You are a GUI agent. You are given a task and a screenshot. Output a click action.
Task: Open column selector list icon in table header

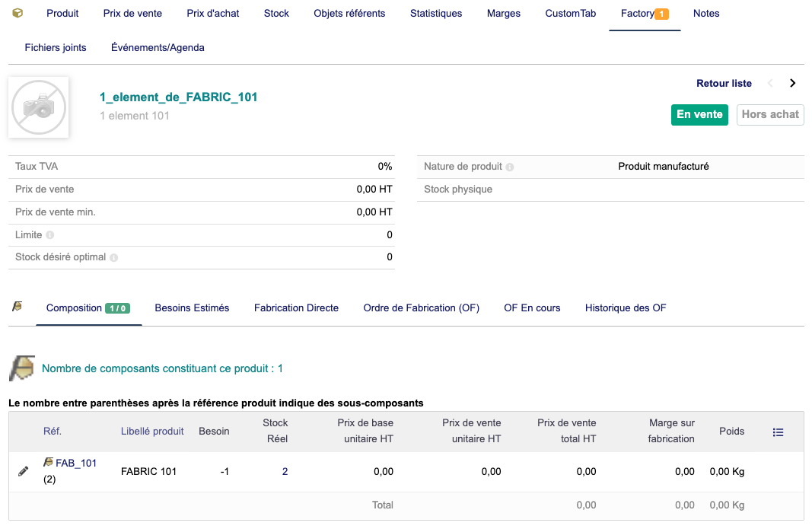click(778, 432)
